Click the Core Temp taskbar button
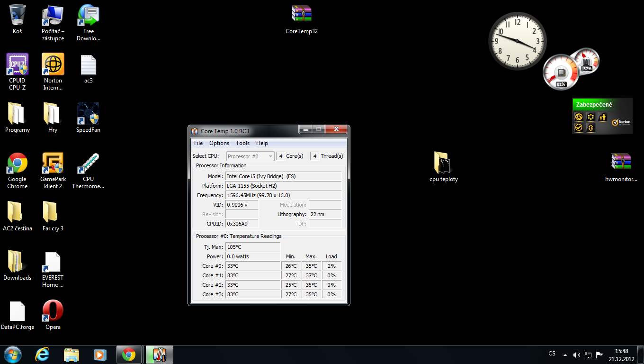 point(160,355)
